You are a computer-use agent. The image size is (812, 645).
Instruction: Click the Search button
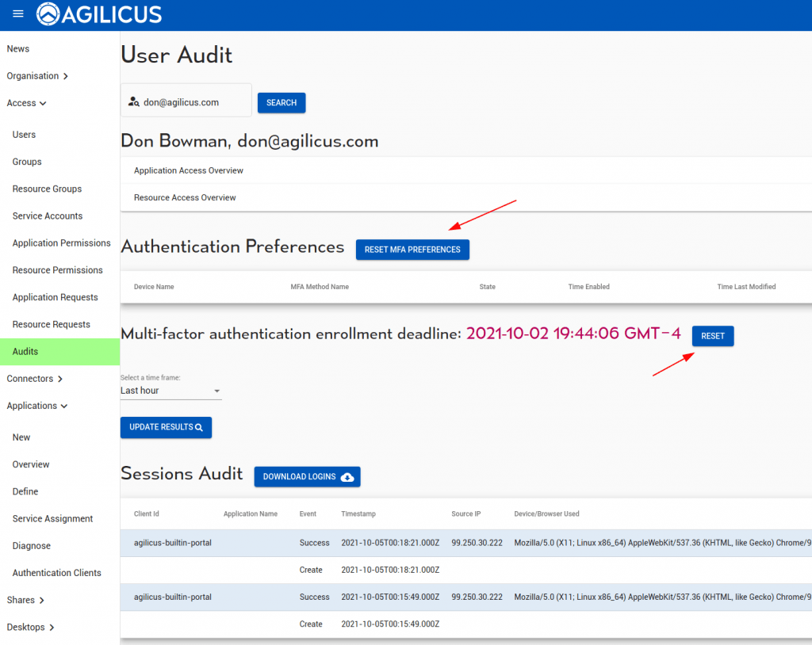tap(281, 103)
